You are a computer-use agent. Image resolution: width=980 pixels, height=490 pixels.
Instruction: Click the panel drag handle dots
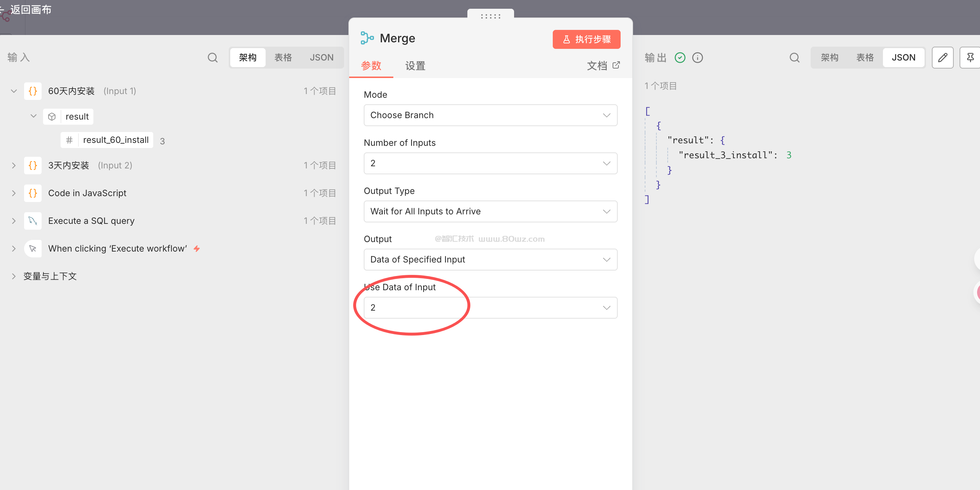tap(490, 16)
